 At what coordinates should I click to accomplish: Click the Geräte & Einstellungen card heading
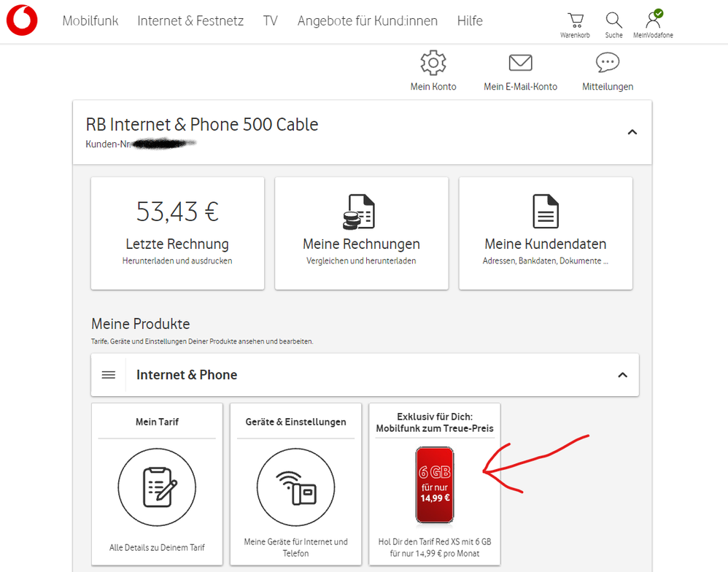point(295,422)
